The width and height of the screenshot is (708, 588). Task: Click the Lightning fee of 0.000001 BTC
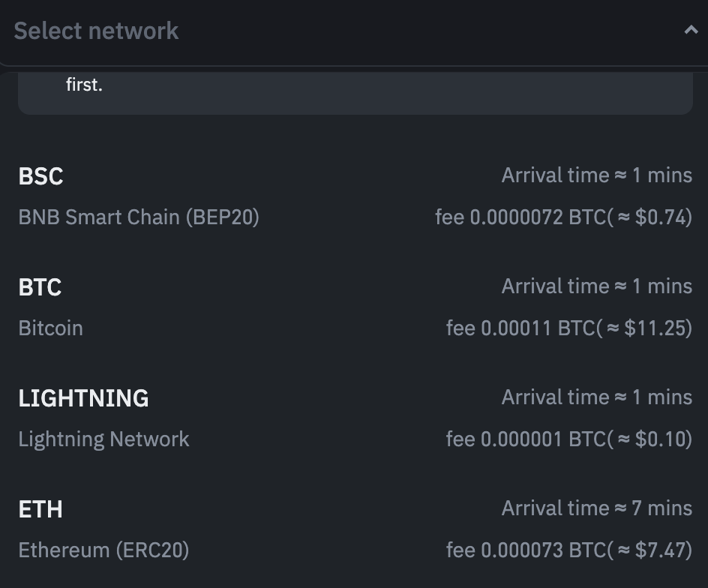click(x=568, y=439)
